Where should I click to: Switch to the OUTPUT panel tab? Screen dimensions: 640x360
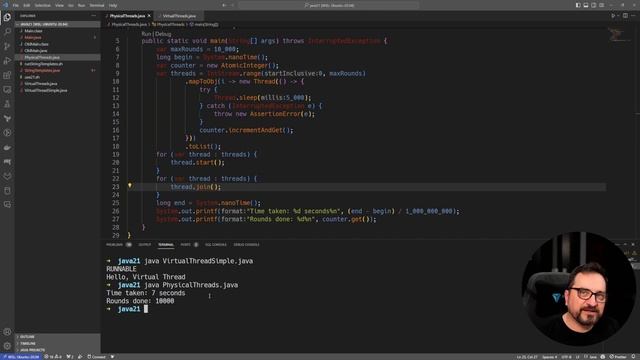144,244
